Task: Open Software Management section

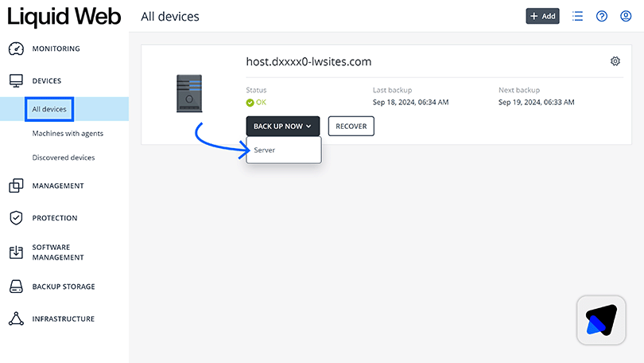Action: (58, 252)
